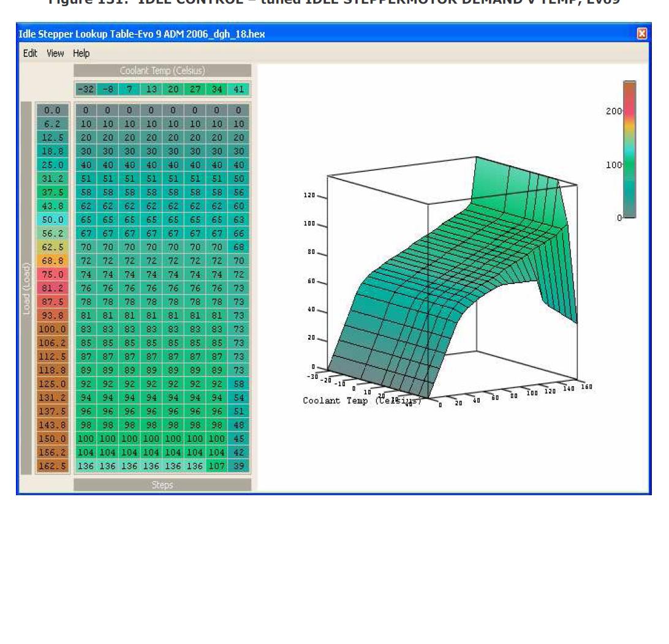Click the 20 coolant temp header cell
The width and height of the screenshot is (669, 644).
[173, 89]
